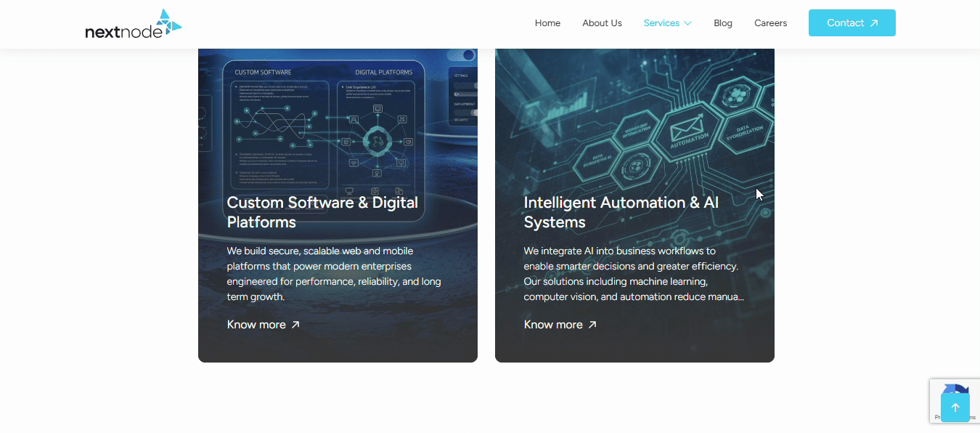Click the arrow icon inside Contact button
The width and height of the screenshot is (980, 433).
click(x=874, y=23)
